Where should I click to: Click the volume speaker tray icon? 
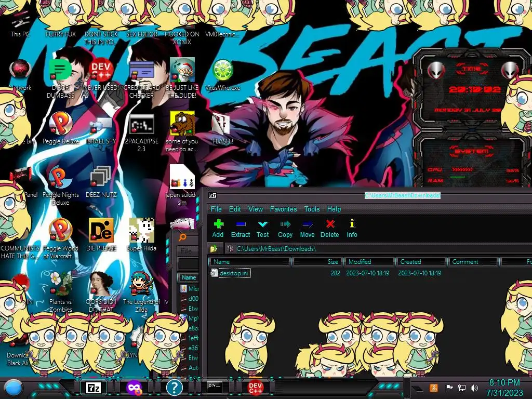[474, 388]
